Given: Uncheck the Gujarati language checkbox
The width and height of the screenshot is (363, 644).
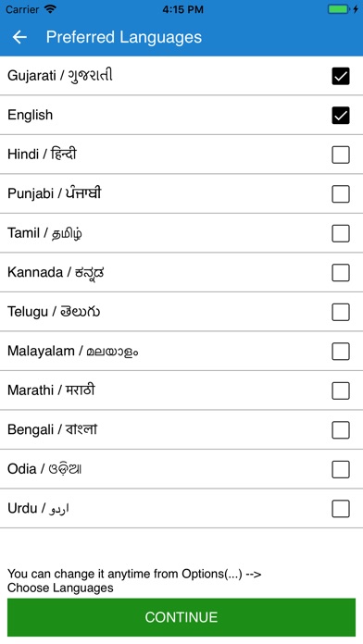Looking at the screenshot, I should [x=341, y=76].
